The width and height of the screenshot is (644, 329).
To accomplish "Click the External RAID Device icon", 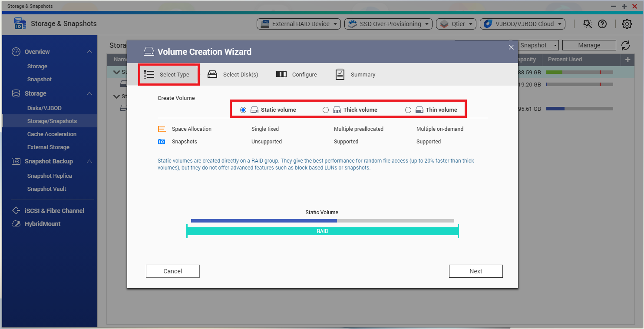I will 265,24.
